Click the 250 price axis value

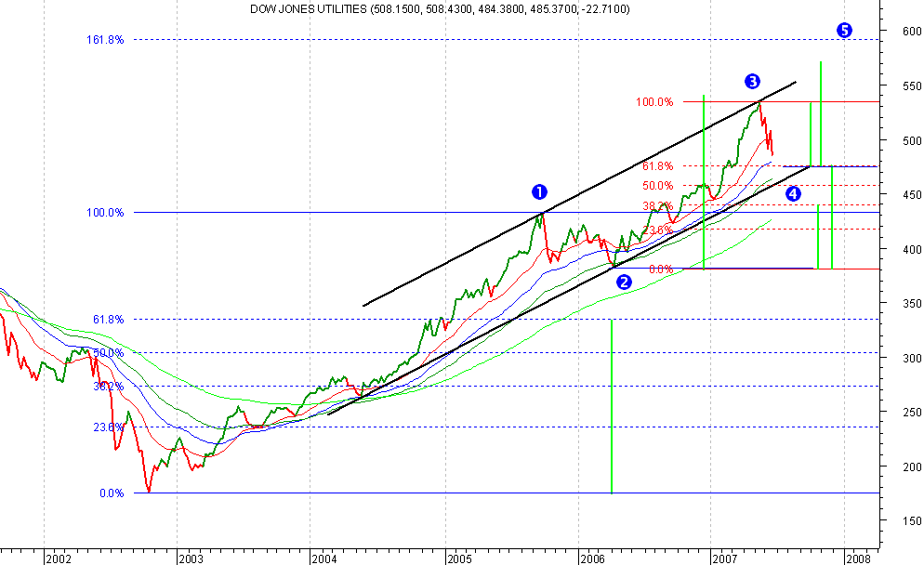click(912, 412)
